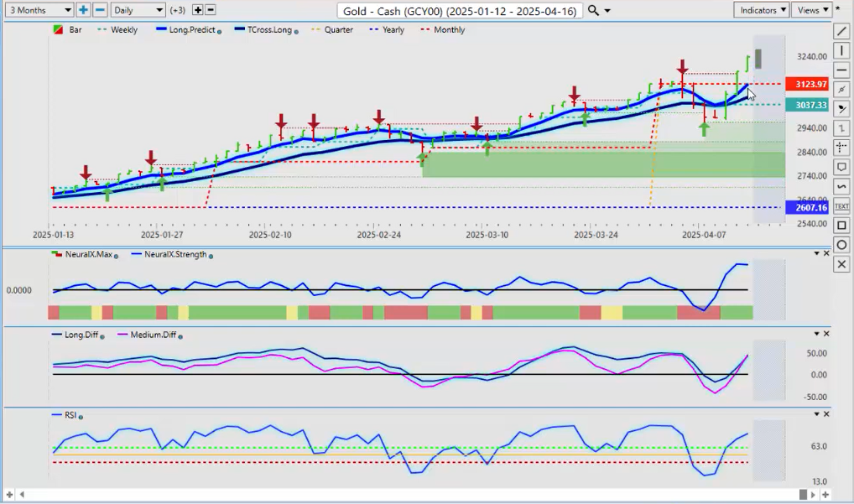Screen dimensions: 854x504
Task: Select the vertical line drawing tool
Action: click(841, 50)
